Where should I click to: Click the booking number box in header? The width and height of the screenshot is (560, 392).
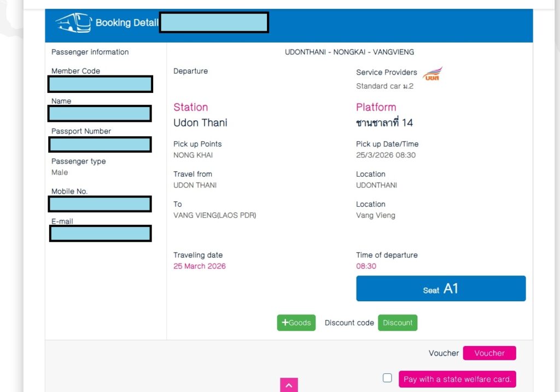coord(214,23)
